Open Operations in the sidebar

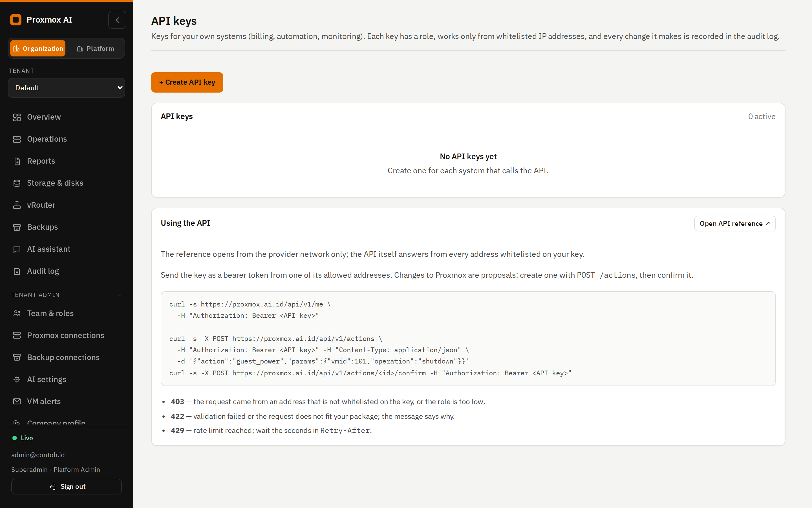tap(67, 139)
